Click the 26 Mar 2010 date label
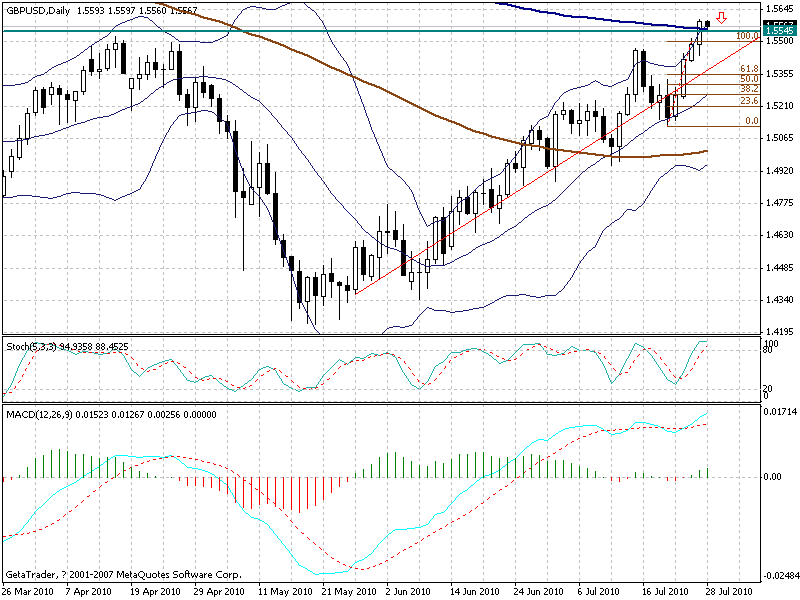The height and width of the screenshot is (600, 800). (29, 592)
